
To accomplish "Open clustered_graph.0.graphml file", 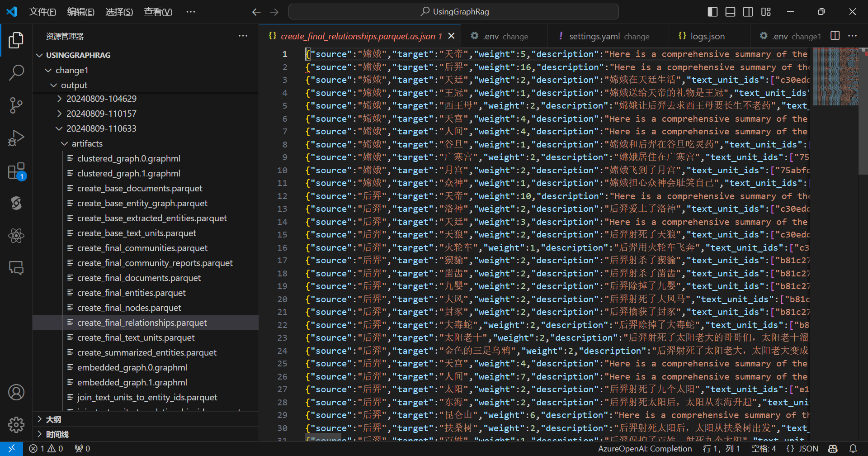I will 129,158.
